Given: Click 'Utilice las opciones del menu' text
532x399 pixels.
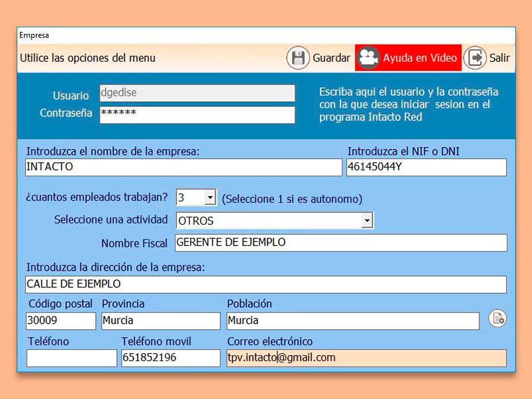Looking at the screenshot, I should pos(88,58).
